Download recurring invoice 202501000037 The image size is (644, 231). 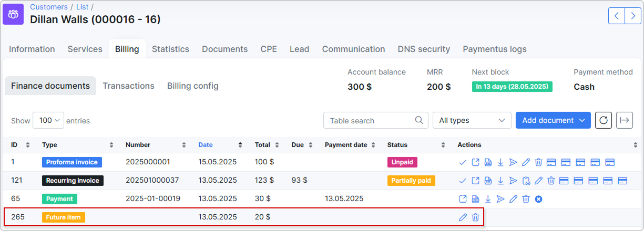click(x=500, y=181)
